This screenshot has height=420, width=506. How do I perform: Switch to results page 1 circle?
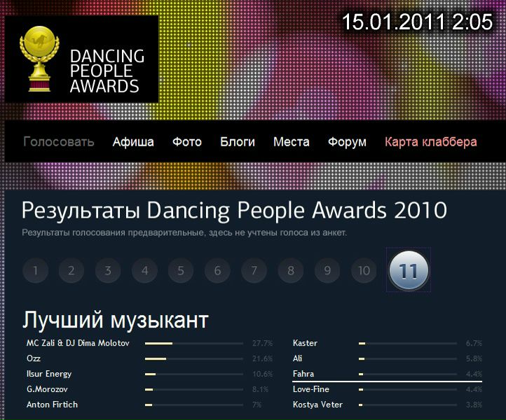35,271
